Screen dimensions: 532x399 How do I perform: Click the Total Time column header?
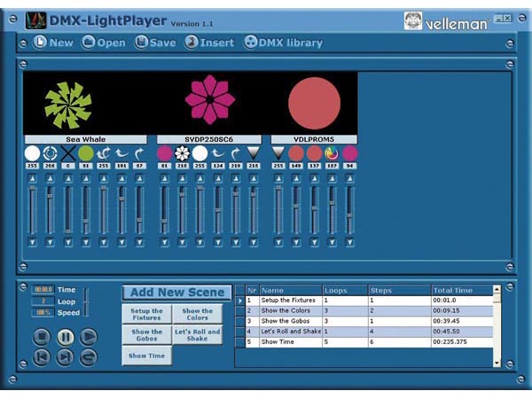point(462,291)
